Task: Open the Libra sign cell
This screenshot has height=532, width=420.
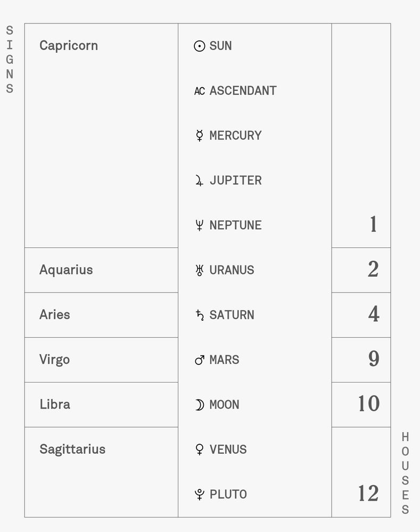Action: 101,404
